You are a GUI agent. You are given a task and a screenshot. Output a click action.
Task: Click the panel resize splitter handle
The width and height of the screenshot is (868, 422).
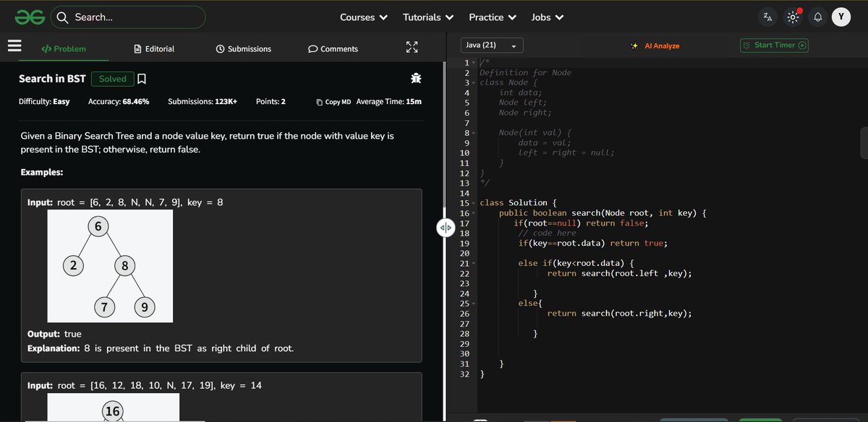pos(445,228)
